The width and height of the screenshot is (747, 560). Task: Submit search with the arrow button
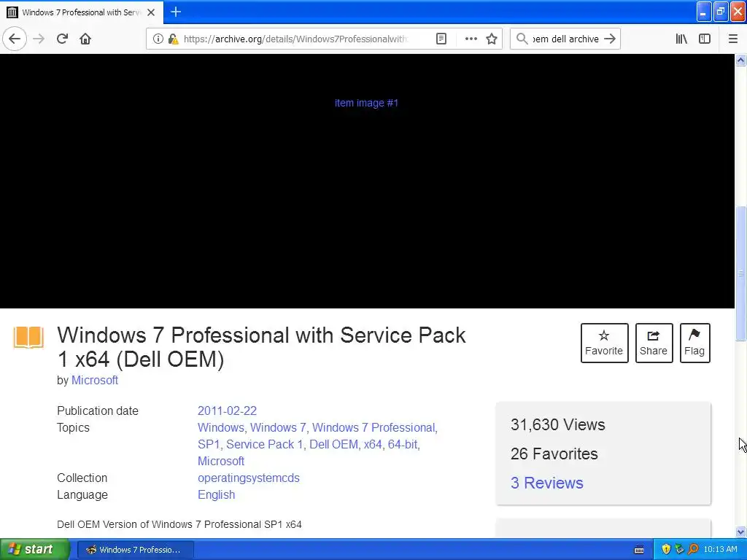[610, 39]
